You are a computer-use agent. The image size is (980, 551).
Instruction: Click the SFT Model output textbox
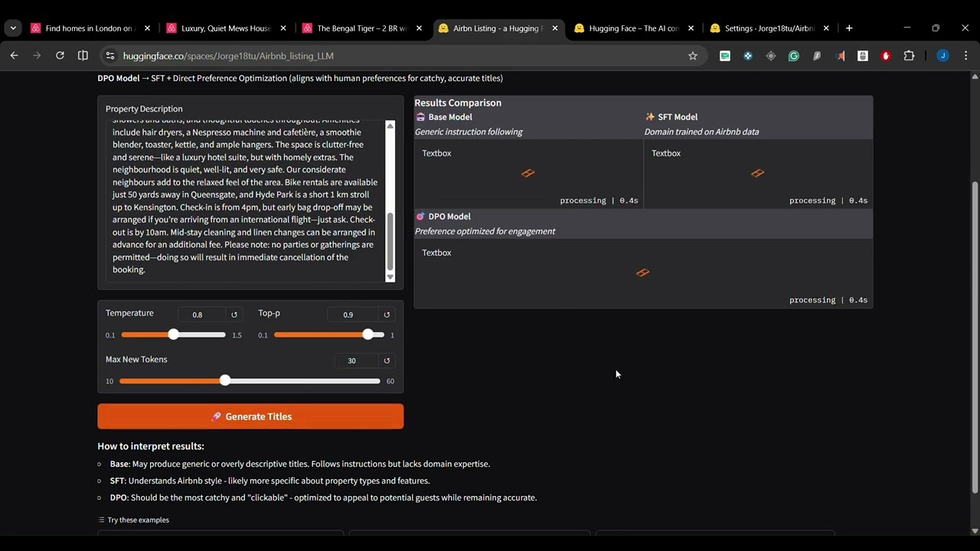(758, 174)
